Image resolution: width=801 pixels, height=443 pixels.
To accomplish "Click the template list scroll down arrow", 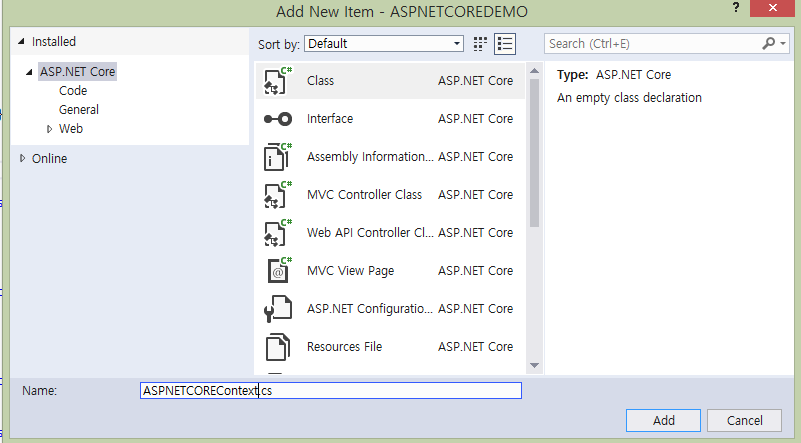I will click(x=534, y=365).
